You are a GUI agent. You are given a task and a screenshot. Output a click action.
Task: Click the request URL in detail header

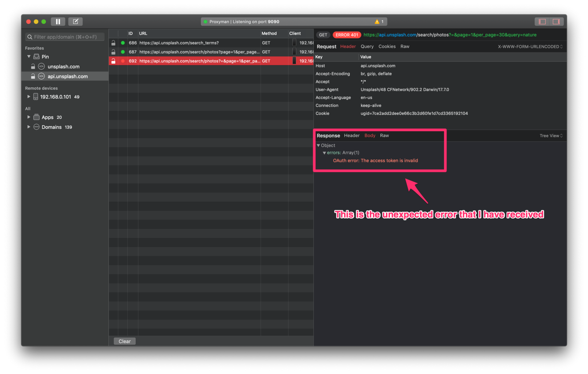click(x=450, y=35)
